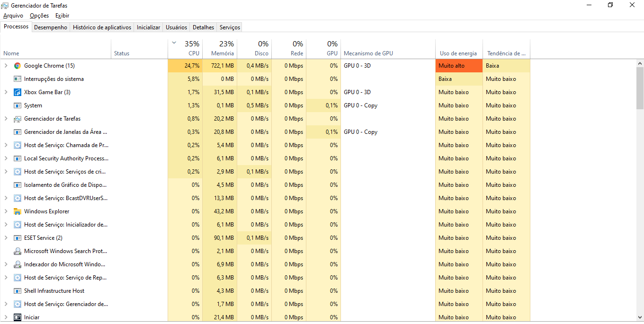This screenshot has width=644, height=324.
Task: Click the Google Chrome process icon
Action: coord(18,66)
